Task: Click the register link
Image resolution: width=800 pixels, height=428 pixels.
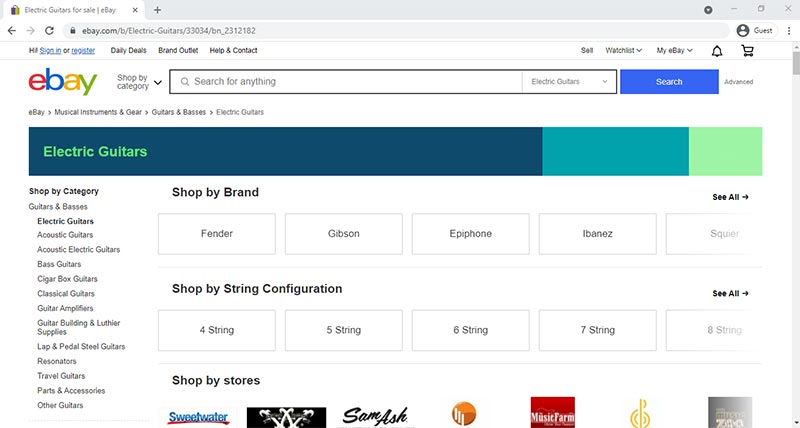Action: (x=83, y=51)
